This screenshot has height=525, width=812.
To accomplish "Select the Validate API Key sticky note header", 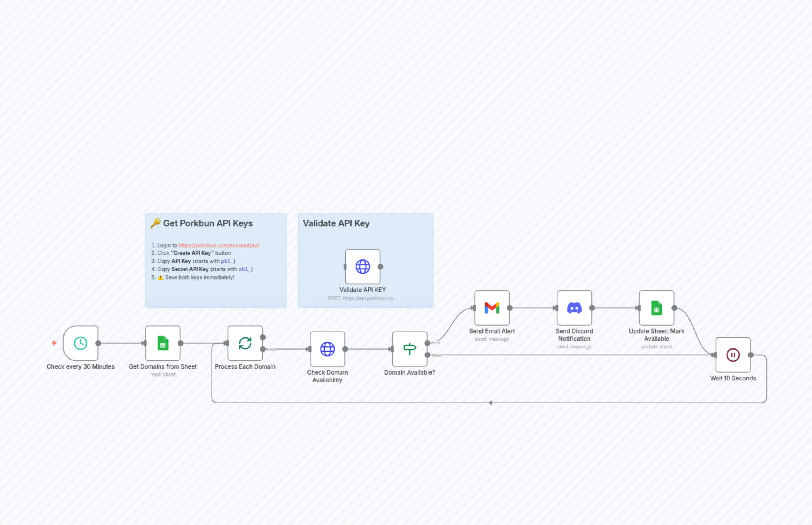I will point(336,223).
